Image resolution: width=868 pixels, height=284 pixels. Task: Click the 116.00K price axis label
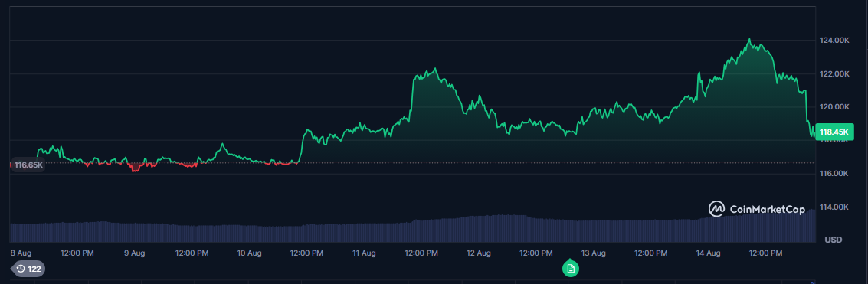834,174
